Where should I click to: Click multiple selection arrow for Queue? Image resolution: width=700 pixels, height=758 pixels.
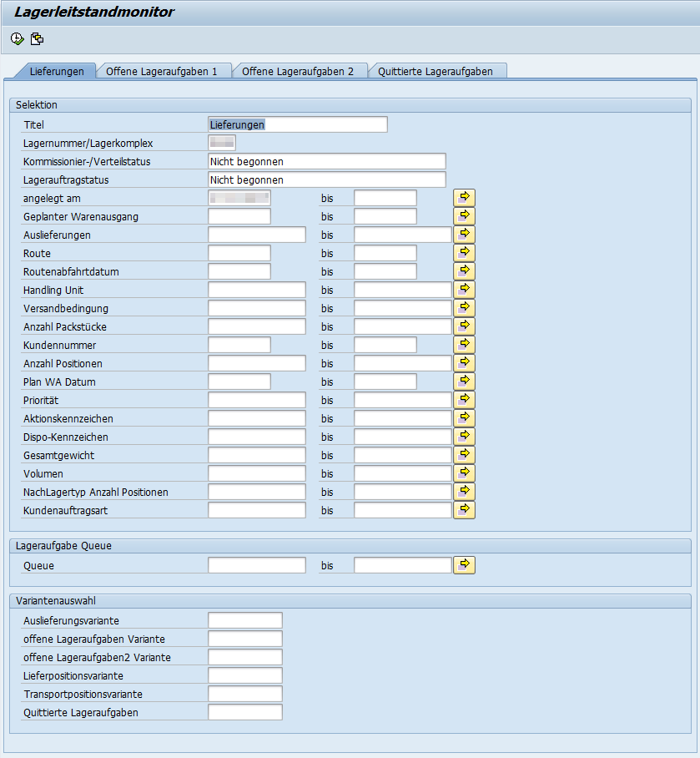pos(464,565)
